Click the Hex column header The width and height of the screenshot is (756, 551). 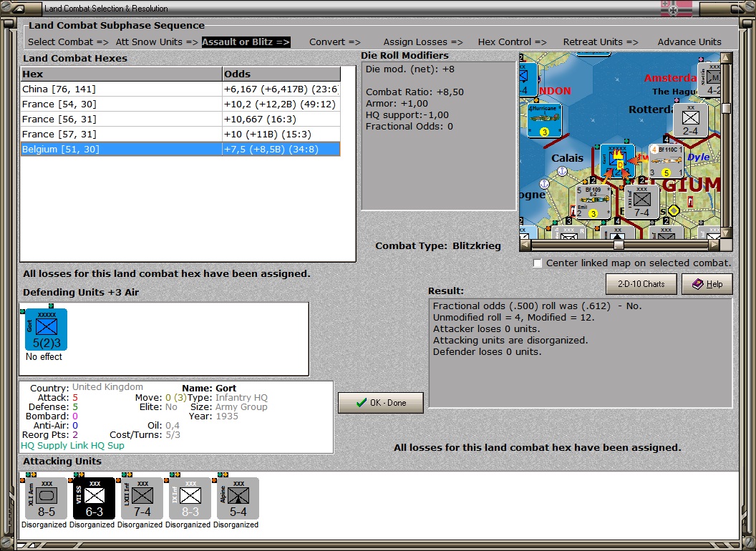pyautogui.click(x=121, y=74)
